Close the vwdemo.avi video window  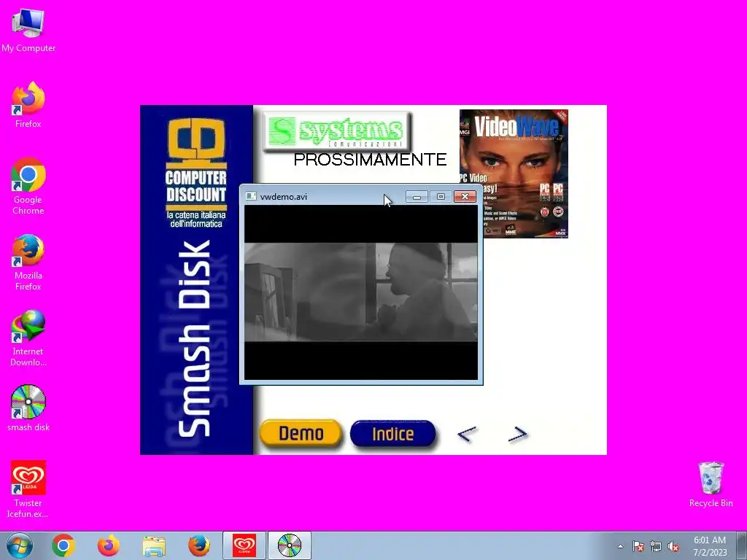pos(465,197)
